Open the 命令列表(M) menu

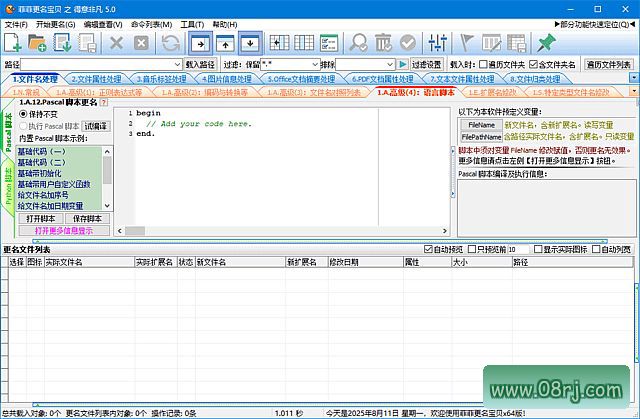click(150, 22)
